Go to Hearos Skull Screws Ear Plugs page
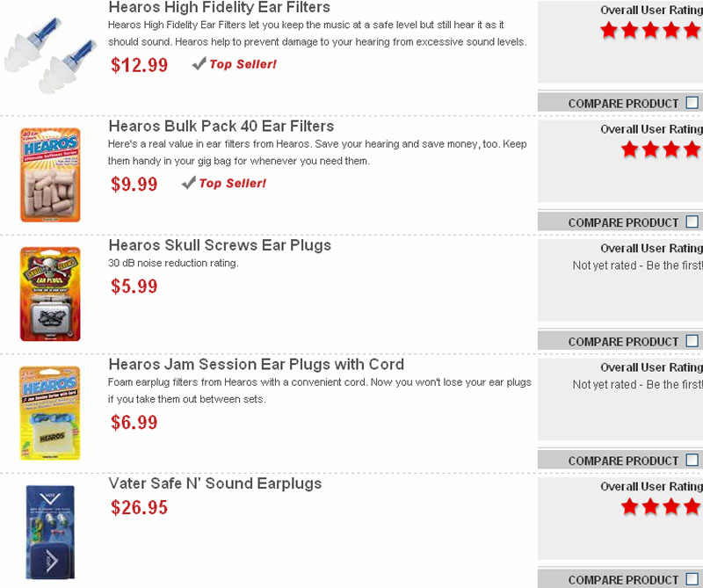This screenshot has height=588, width=703. coord(220,244)
